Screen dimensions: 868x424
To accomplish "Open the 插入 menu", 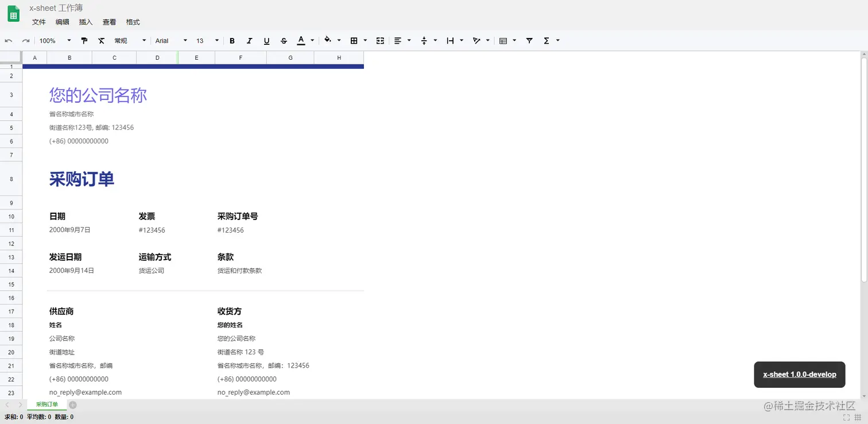I will coord(86,22).
